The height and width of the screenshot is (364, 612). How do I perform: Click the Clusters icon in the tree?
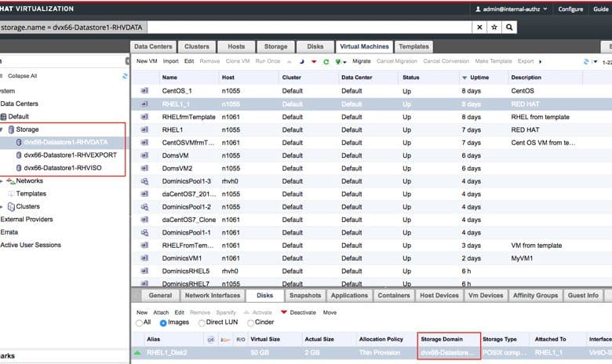click(11, 207)
